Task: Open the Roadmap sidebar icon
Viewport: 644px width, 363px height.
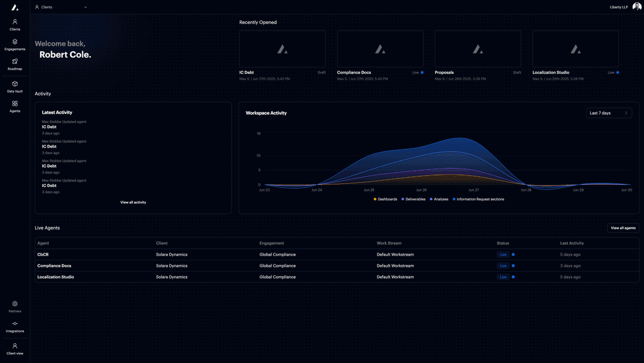Action: click(15, 61)
